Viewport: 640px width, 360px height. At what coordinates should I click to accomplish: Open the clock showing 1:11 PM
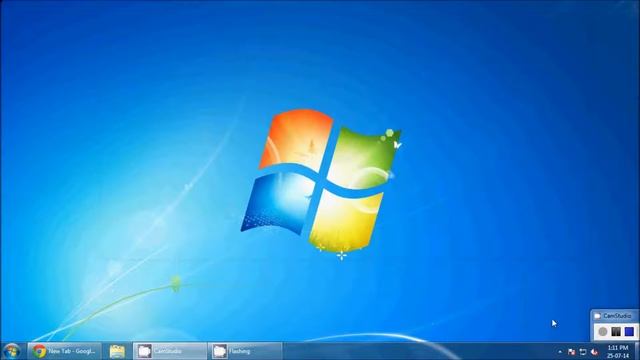(618, 351)
